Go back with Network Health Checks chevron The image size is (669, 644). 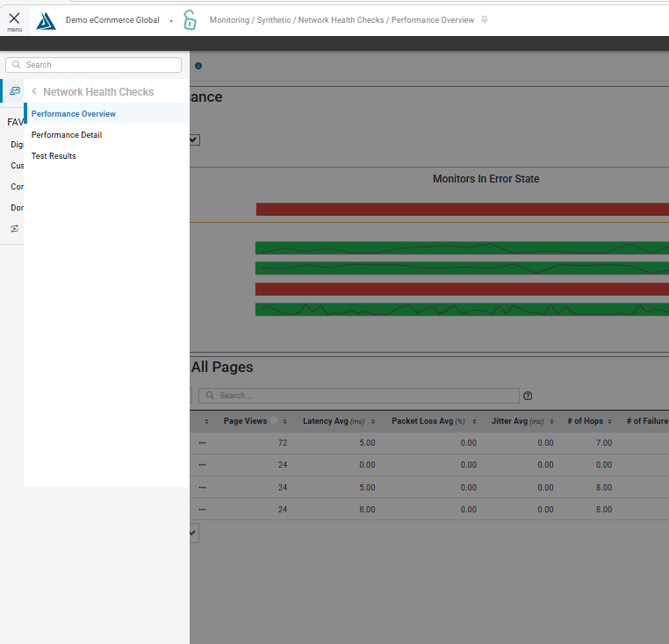[x=34, y=92]
